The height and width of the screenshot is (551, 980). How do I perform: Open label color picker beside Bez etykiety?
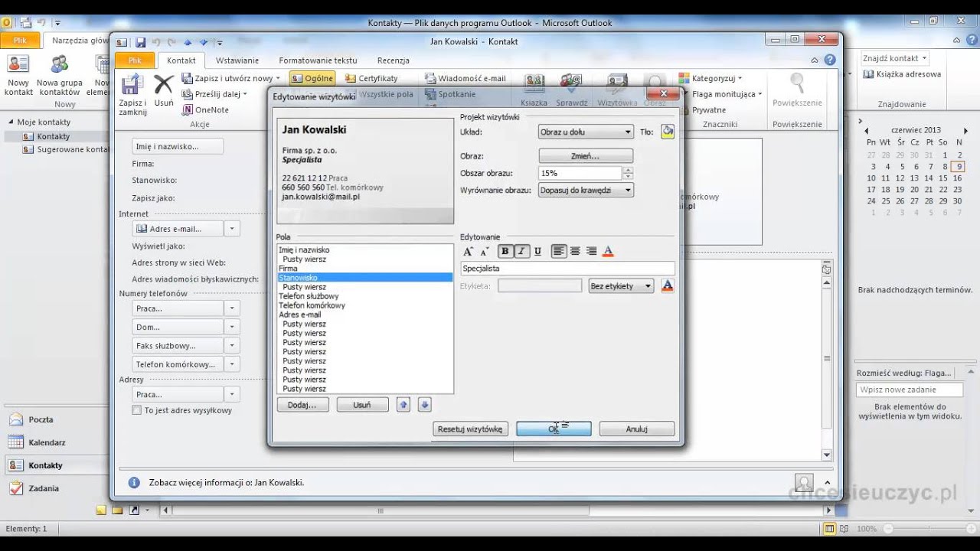coord(667,286)
